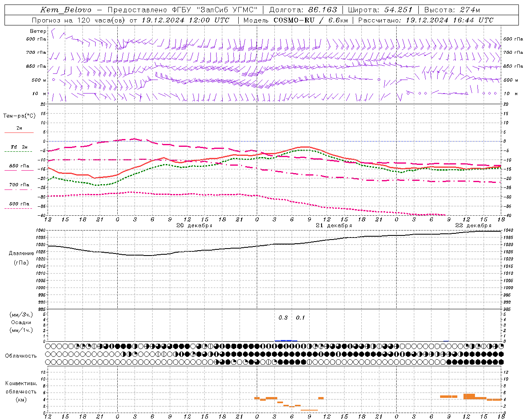Click the '(гПа)' pressure unit label
The height and width of the screenshot is (420, 525).
point(21,263)
